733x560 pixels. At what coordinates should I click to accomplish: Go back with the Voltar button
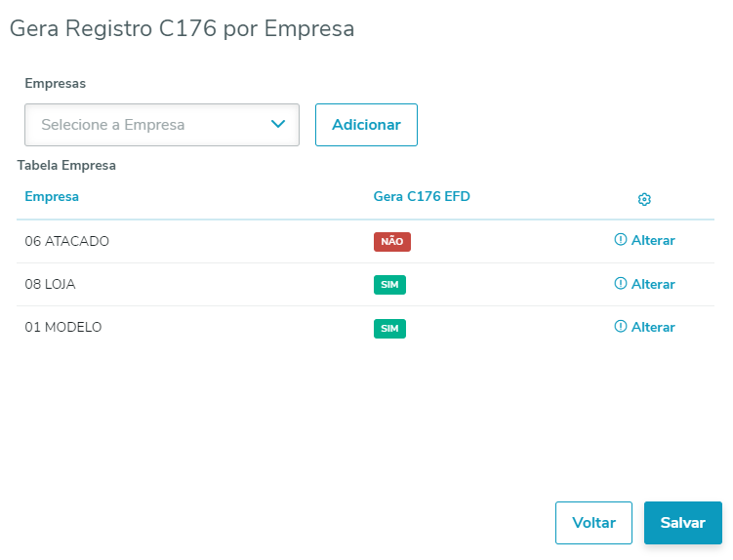593,523
